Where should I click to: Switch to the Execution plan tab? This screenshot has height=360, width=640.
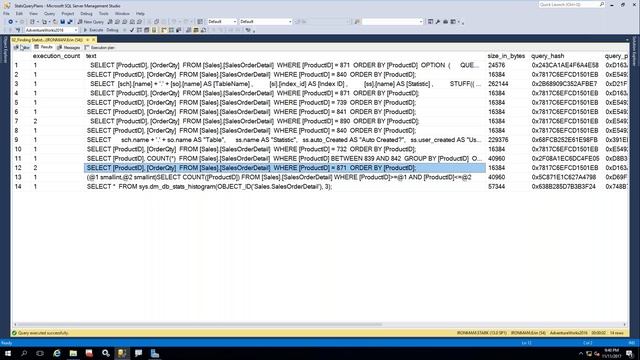tap(100, 48)
